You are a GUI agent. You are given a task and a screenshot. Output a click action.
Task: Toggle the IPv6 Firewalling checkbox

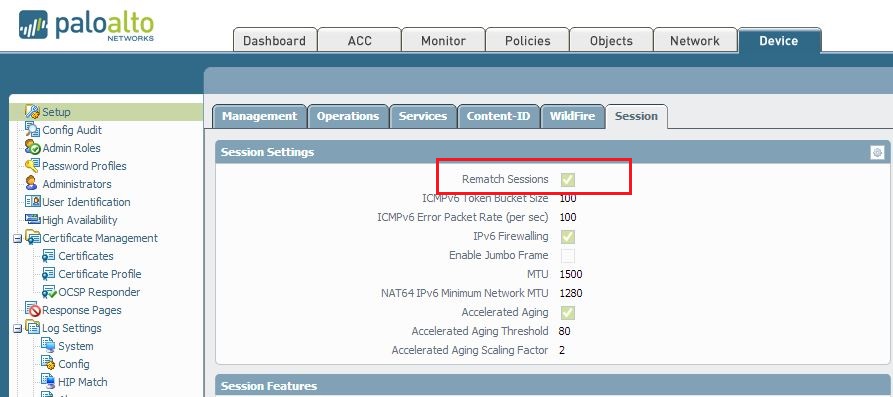click(568, 237)
